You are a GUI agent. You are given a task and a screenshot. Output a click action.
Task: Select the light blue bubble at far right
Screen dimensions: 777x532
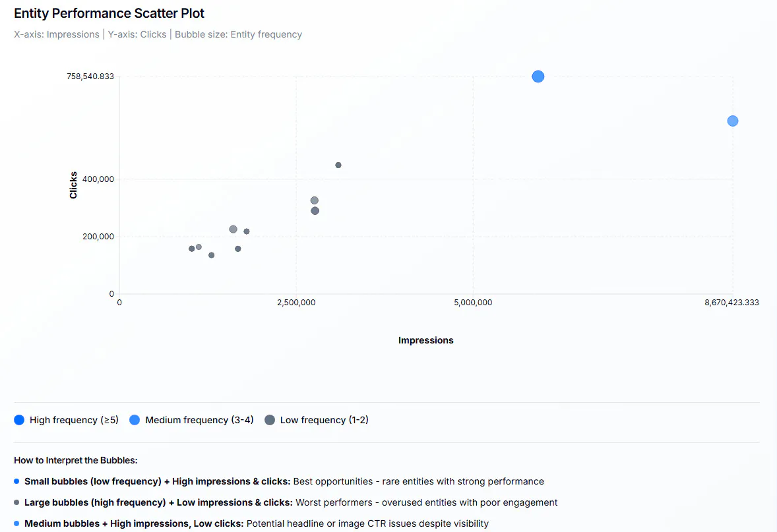pyautogui.click(x=732, y=121)
